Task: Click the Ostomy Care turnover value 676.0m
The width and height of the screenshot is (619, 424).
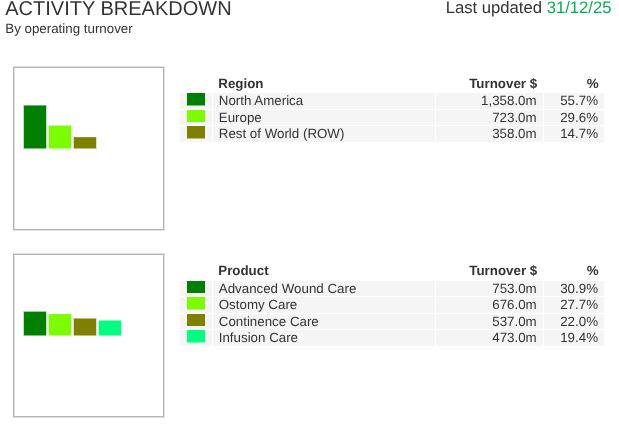Action: click(x=514, y=305)
